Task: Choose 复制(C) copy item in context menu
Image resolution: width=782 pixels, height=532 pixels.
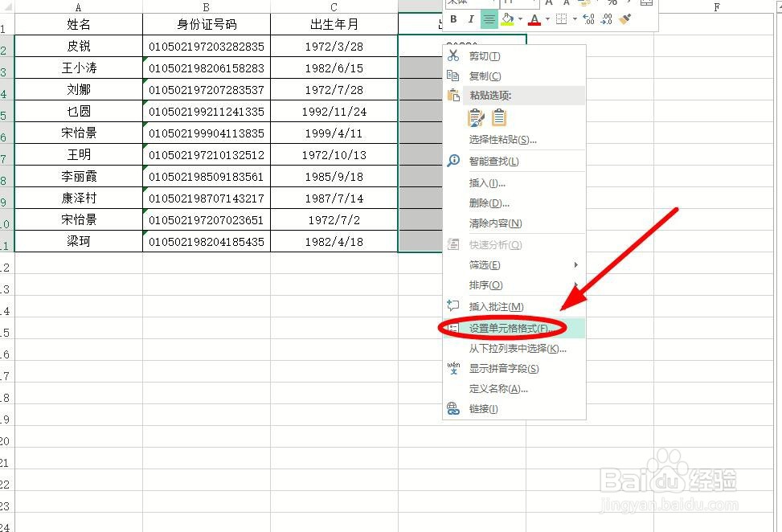Action: [x=514, y=76]
